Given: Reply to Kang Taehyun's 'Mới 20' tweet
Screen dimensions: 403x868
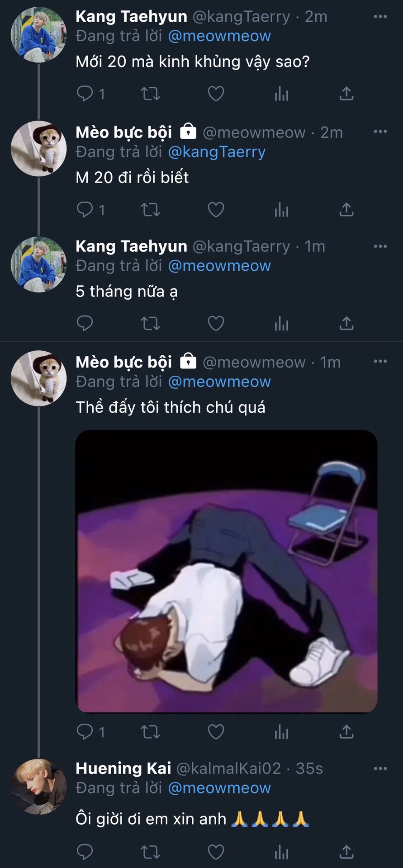Looking at the screenshot, I should click(x=85, y=94).
